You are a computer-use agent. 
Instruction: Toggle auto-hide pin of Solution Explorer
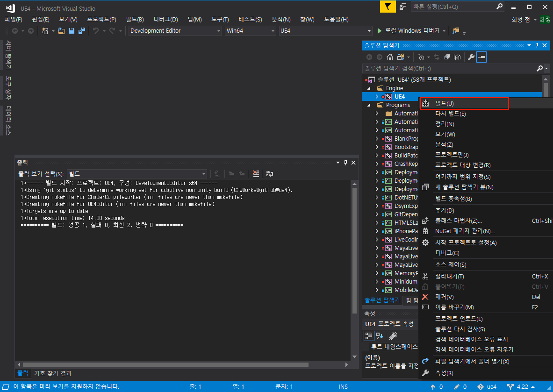(537, 45)
